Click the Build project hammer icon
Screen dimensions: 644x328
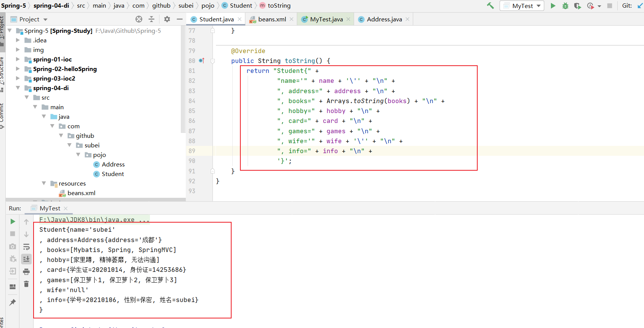point(490,6)
